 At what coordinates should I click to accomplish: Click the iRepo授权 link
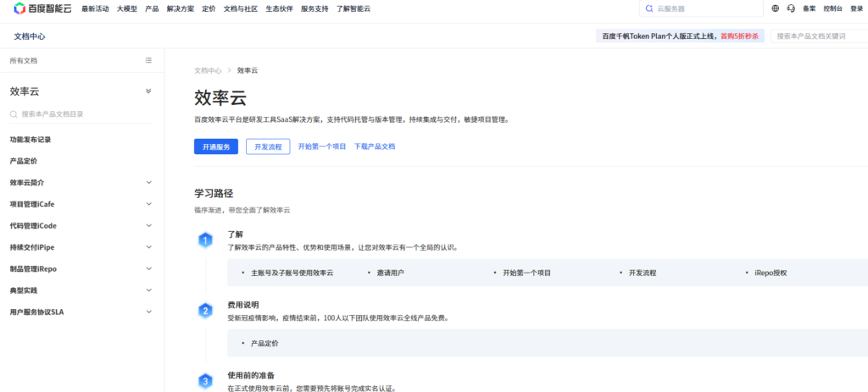point(771,273)
